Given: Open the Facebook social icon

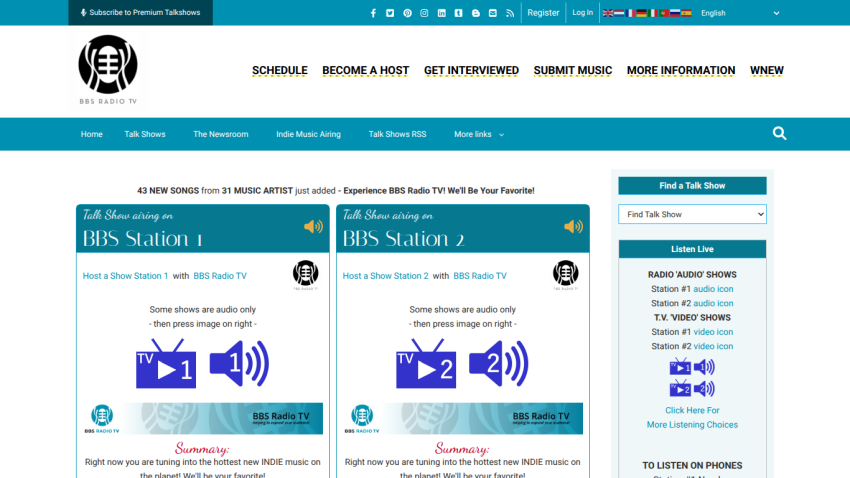Looking at the screenshot, I should tap(373, 13).
